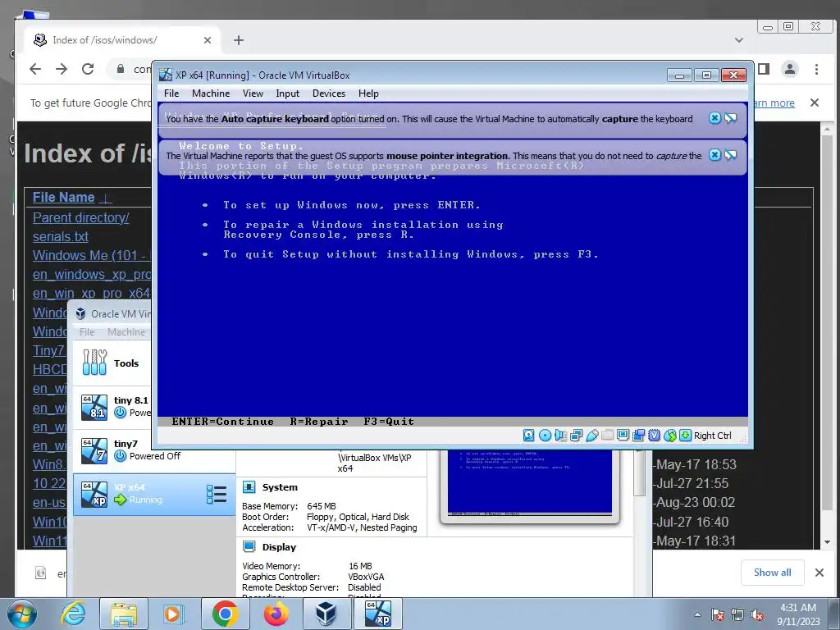
Task: Open Chrome three-dot menu
Action: pyautogui.click(x=816, y=69)
